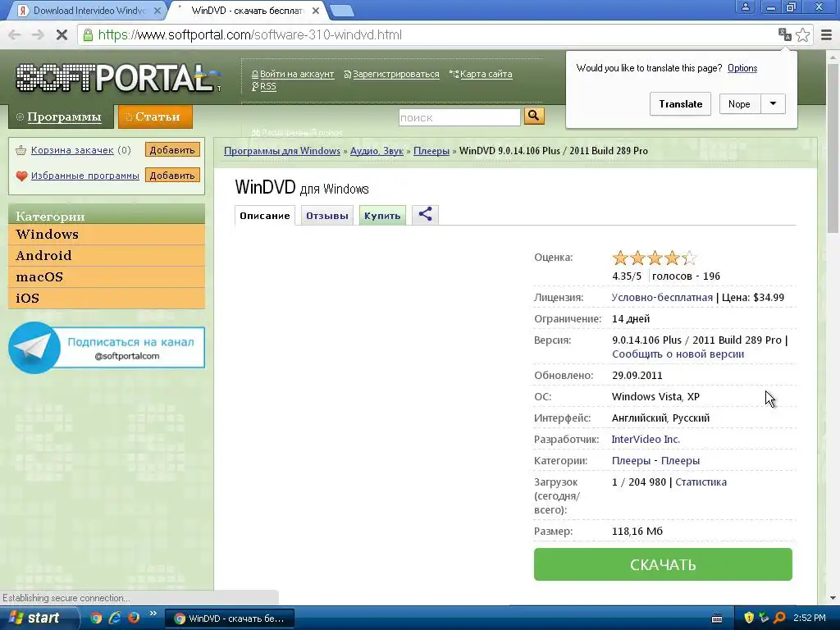Click the SoftPortal logo
840x630 pixels.
[118, 78]
